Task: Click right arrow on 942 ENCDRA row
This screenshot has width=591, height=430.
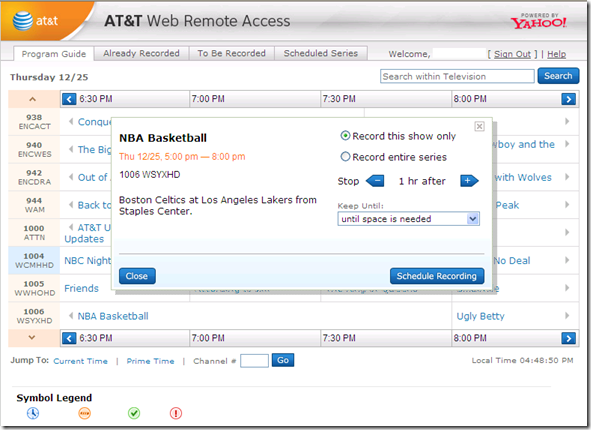Action: [567, 177]
